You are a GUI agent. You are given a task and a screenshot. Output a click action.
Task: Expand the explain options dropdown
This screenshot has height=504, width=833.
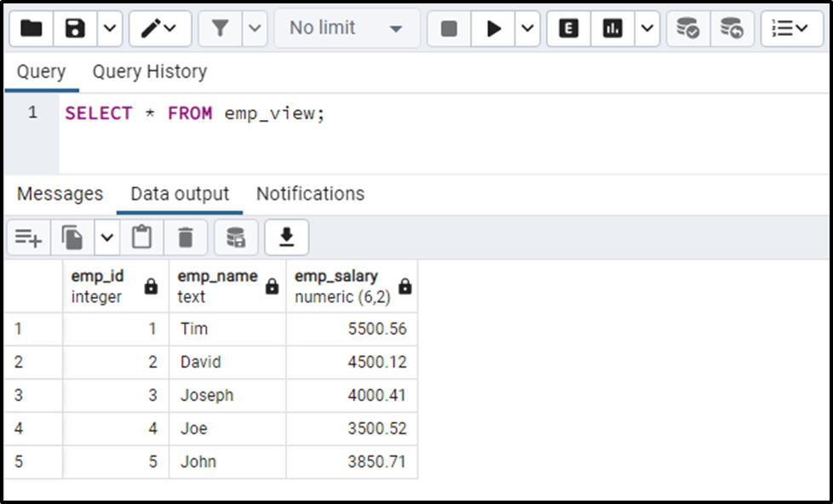[x=647, y=28]
